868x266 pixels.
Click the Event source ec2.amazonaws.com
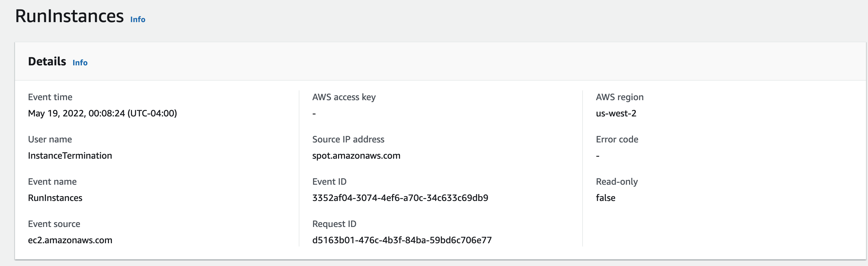pyautogui.click(x=70, y=240)
